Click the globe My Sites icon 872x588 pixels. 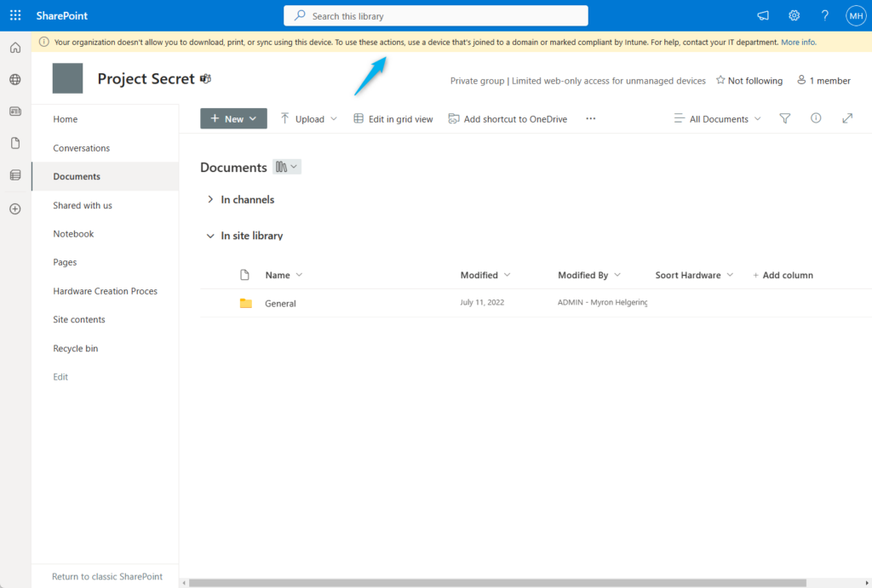coord(14,78)
